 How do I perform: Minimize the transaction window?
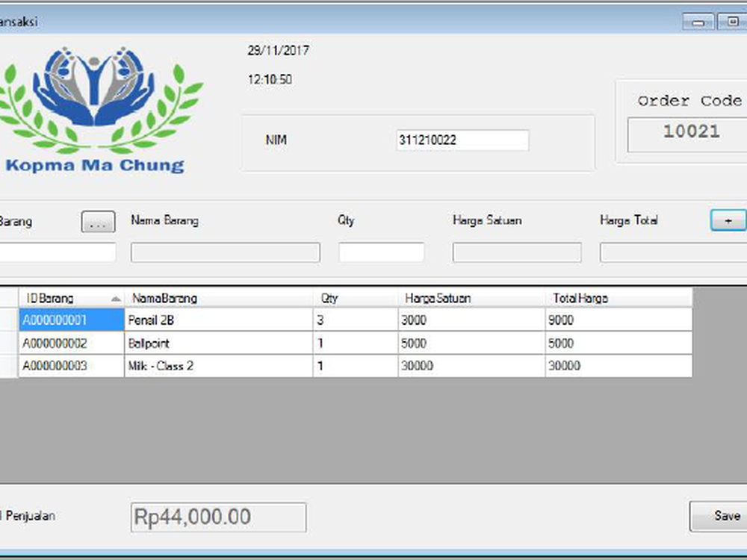pyautogui.click(x=698, y=22)
